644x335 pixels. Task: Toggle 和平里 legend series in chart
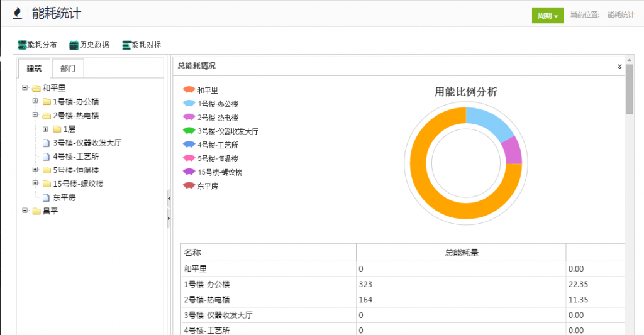pos(189,89)
